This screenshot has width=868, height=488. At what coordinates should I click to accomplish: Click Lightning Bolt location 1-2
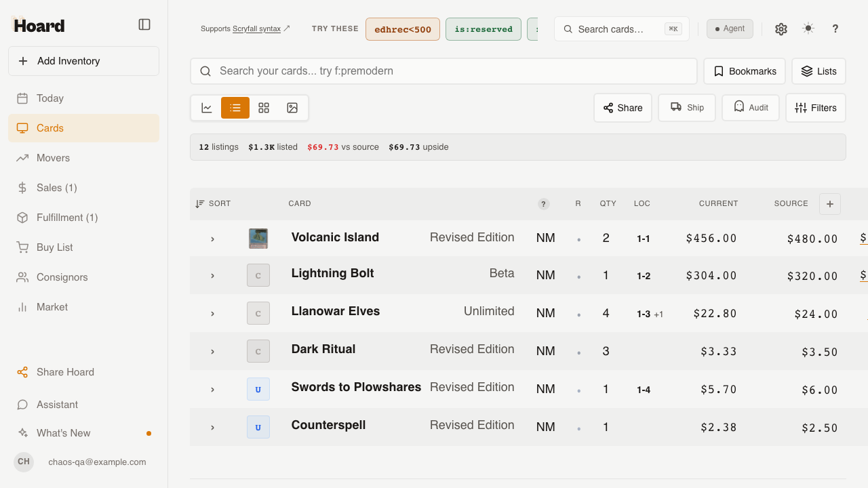(x=644, y=276)
